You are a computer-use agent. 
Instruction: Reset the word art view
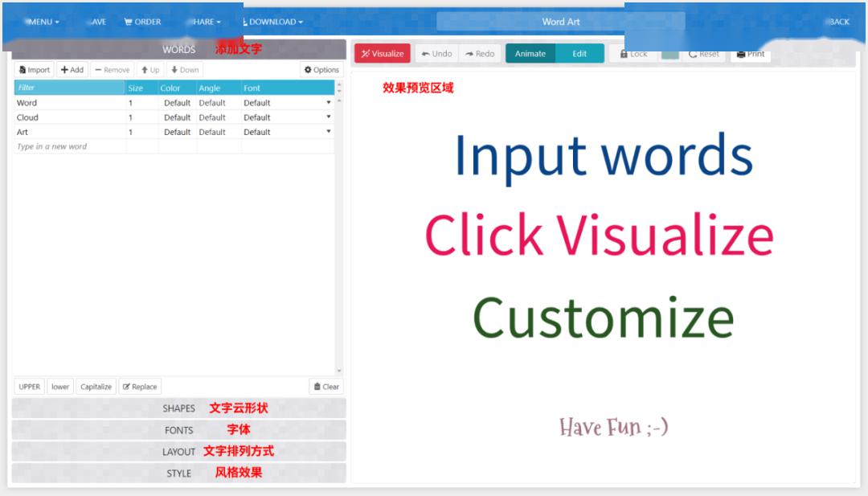(x=703, y=54)
